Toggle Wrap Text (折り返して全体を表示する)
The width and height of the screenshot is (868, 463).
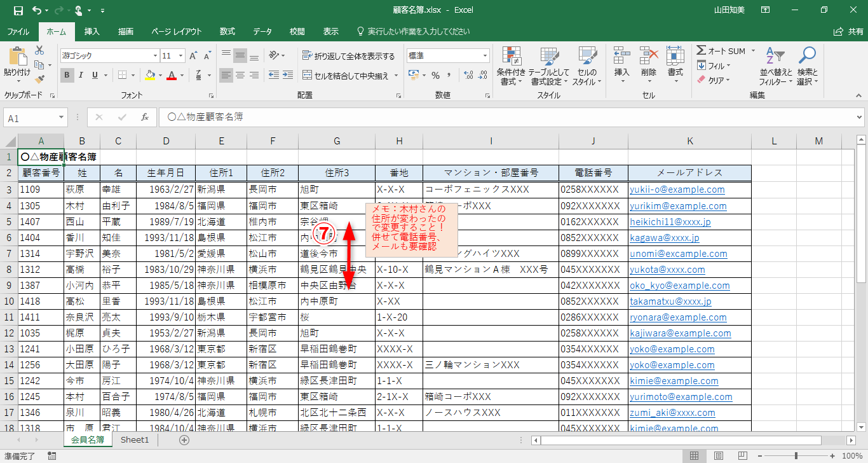coord(348,56)
